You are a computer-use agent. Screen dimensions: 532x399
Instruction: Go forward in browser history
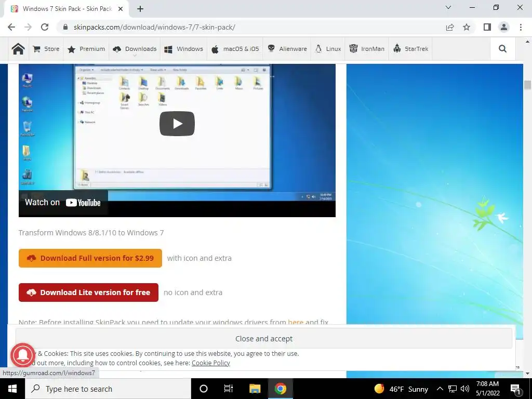coord(28,27)
